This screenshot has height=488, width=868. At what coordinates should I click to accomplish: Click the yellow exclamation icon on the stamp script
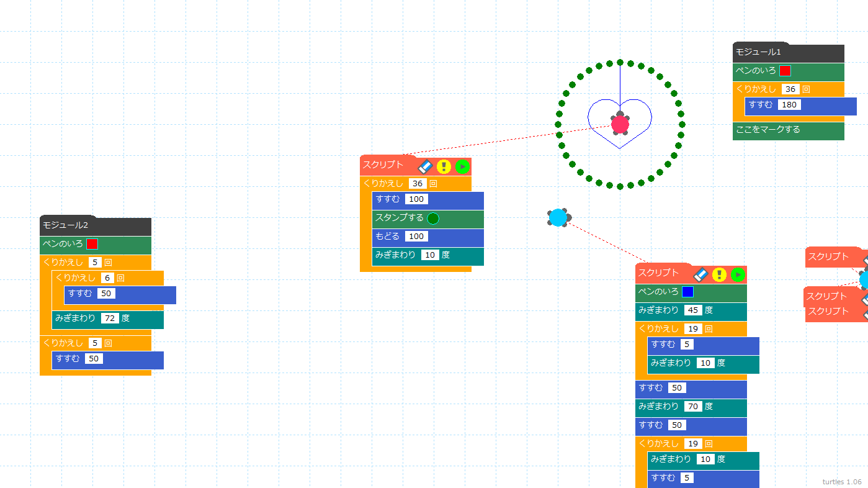point(444,166)
